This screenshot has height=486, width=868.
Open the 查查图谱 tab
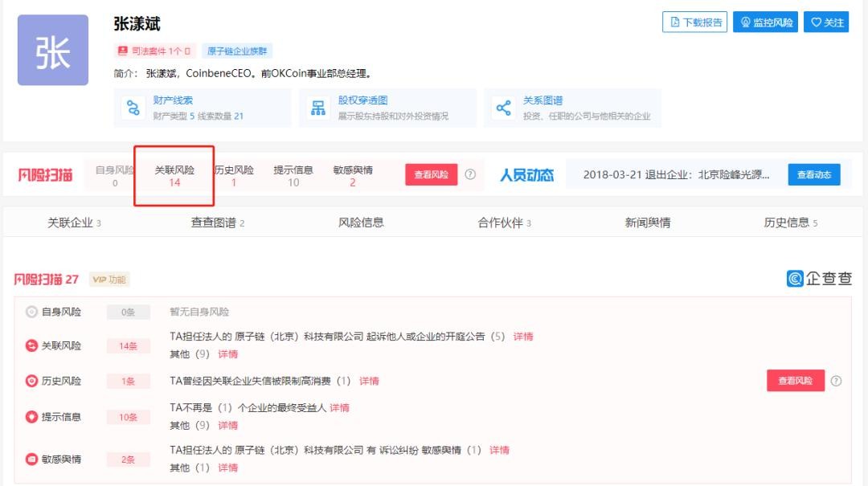[217, 223]
